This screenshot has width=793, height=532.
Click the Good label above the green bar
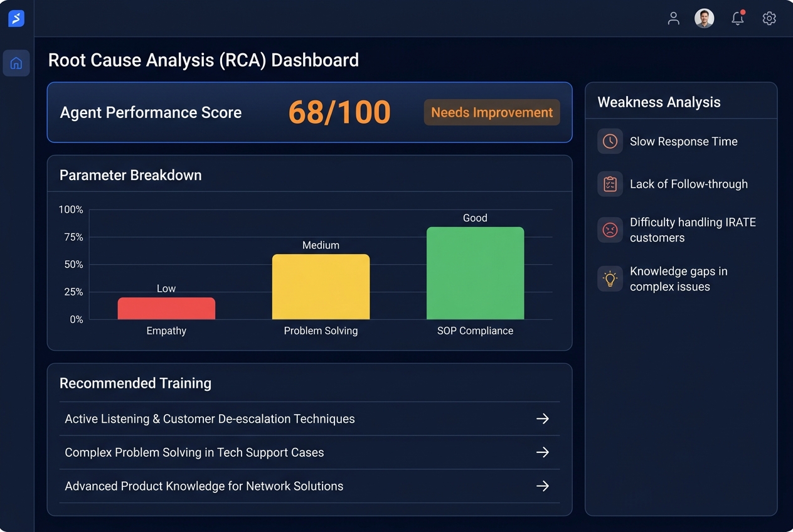pos(475,218)
